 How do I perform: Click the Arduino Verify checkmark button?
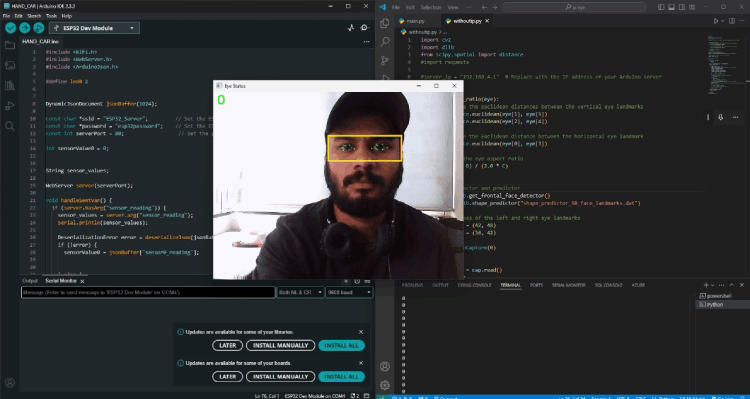(10, 28)
